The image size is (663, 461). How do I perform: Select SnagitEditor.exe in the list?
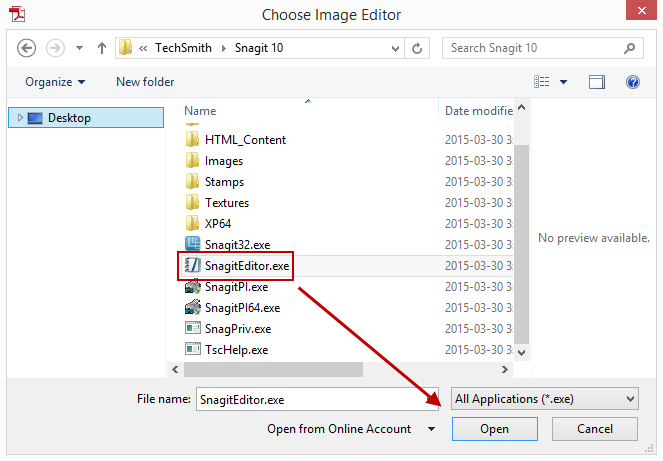click(x=247, y=266)
